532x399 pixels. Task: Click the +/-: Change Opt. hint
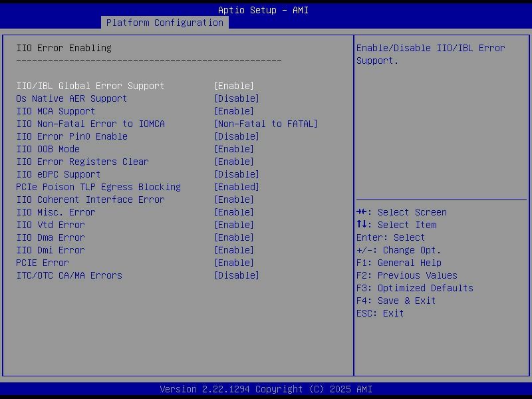(398, 250)
